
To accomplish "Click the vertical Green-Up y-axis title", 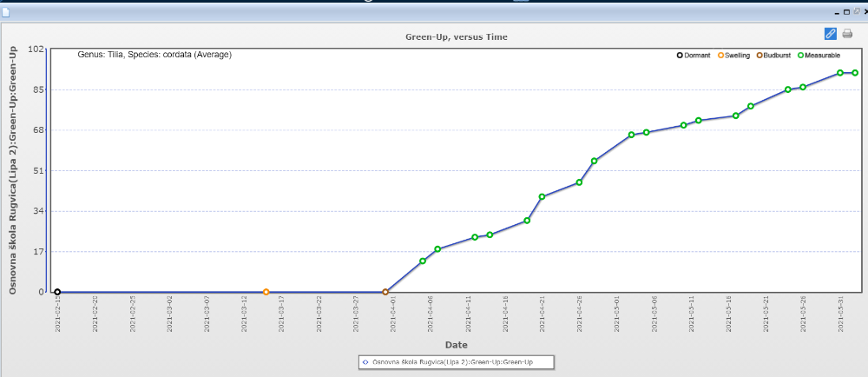I will (14, 169).
